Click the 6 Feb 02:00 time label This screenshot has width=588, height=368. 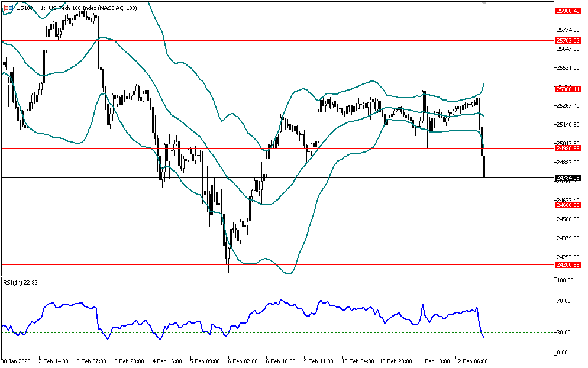pos(242,360)
